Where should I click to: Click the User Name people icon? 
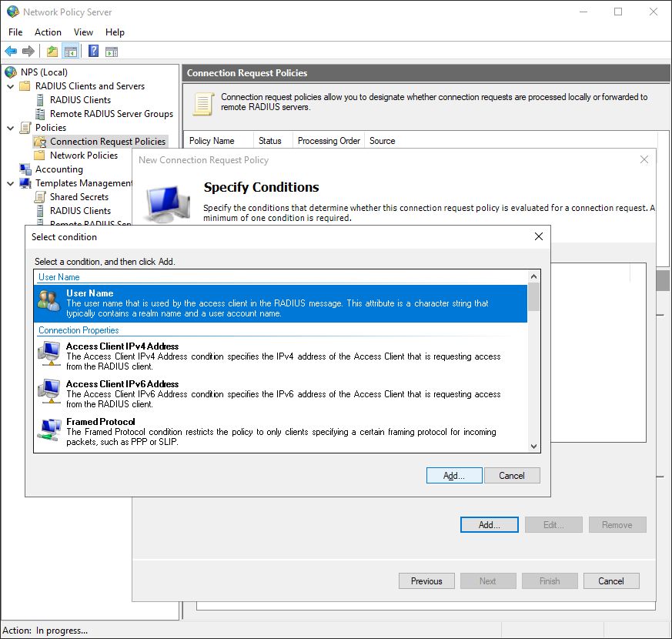[48, 300]
